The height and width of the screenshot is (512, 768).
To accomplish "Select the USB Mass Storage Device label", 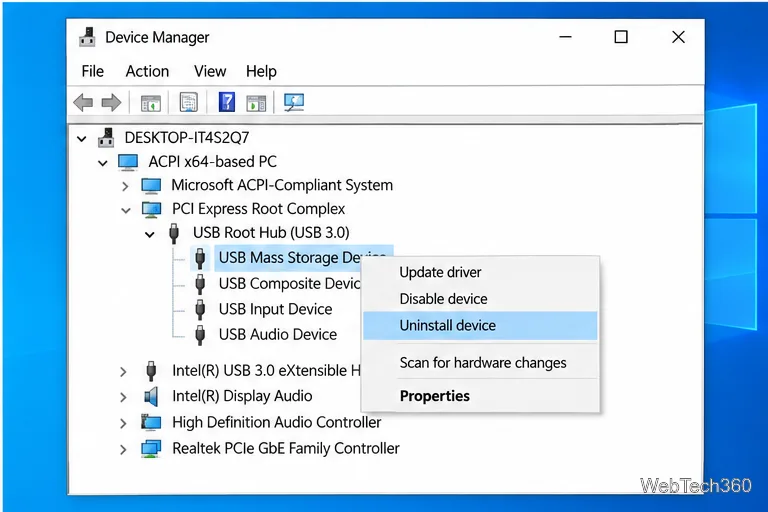I will [x=289, y=258].
